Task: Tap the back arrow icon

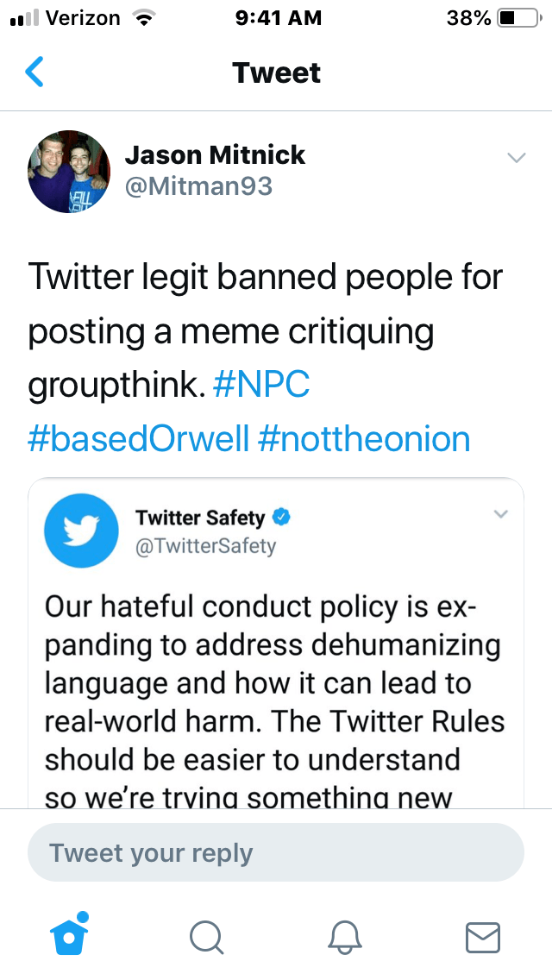Action: 34,72
